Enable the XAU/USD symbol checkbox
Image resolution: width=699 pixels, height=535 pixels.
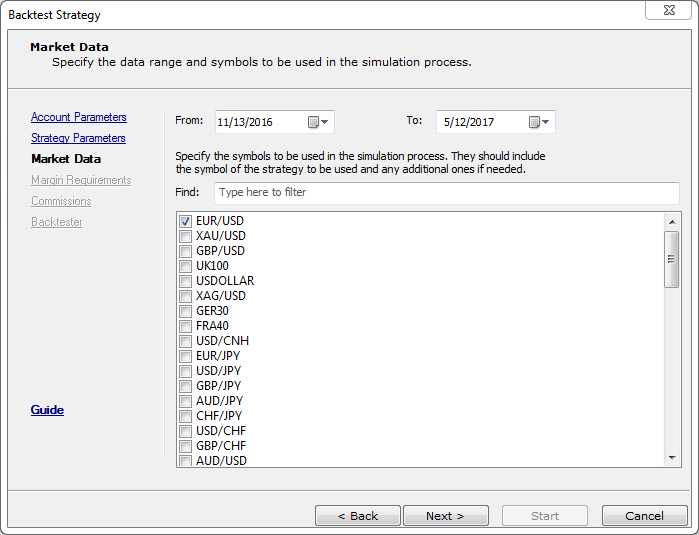click(185, 236)
